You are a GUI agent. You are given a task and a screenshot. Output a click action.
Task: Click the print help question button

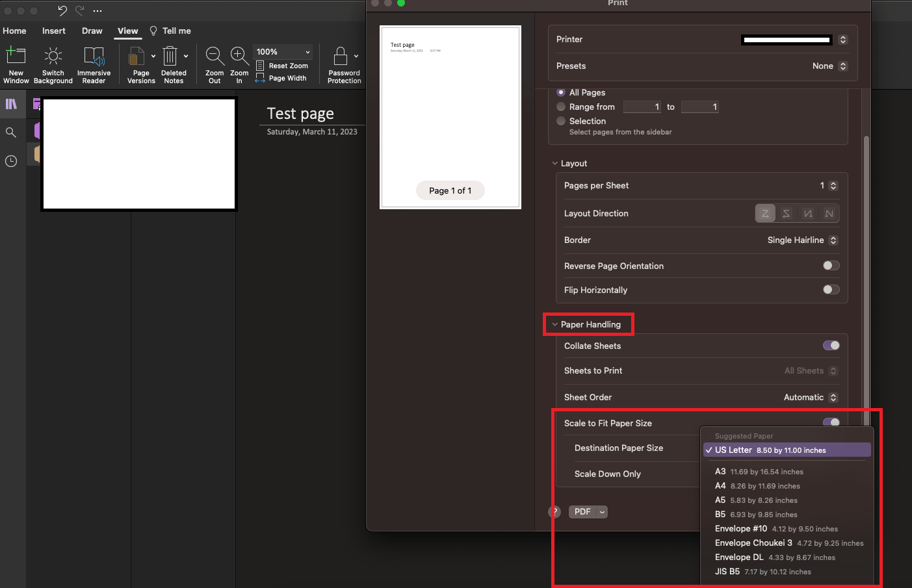point(554,512)
